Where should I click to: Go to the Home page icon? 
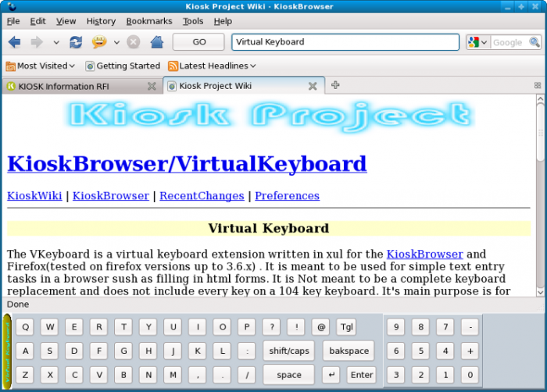pyautogui.click(x=157, y=42)
